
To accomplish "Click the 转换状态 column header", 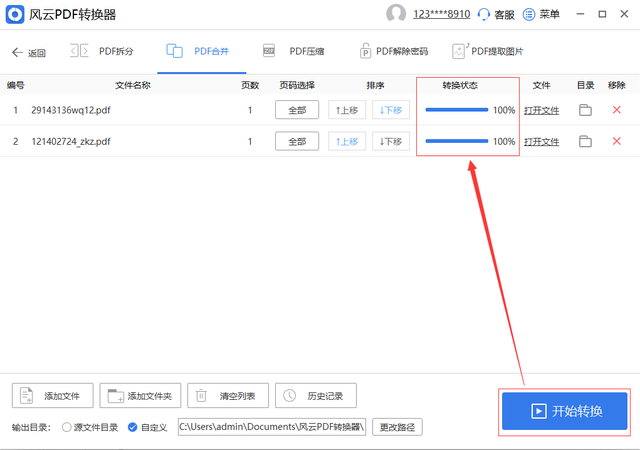I will click(460, 85).
